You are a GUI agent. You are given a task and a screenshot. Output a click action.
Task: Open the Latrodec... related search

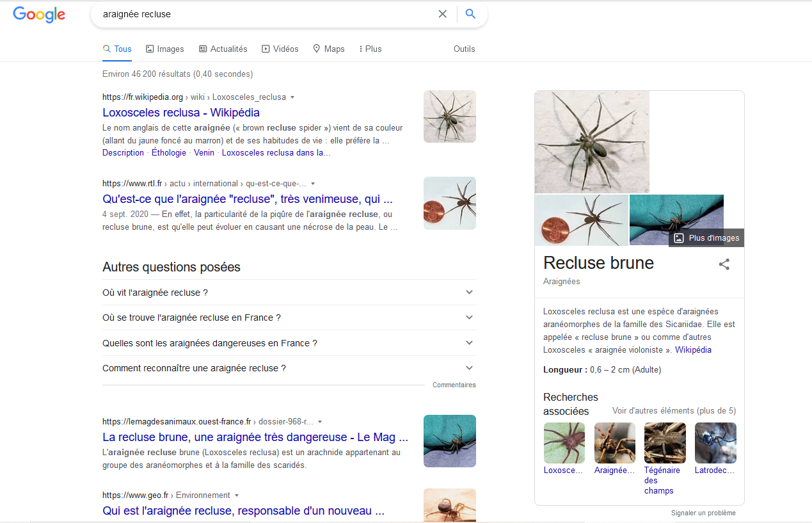[x=715, y=449]
